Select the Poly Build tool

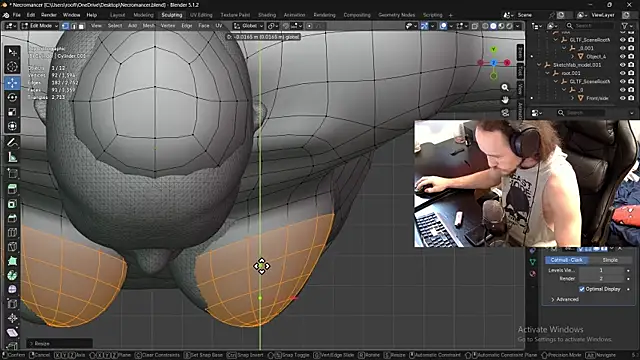pos(12,261)
